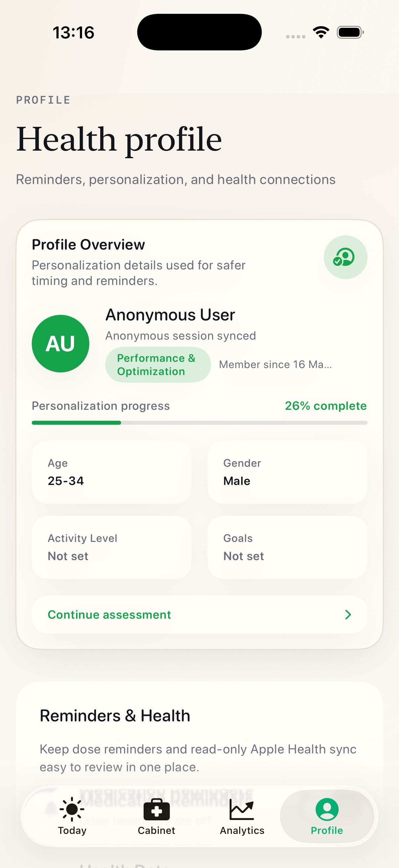Tap the 13:16 clock in status bar
Viewport: 399px width, 868px height.
click(x=73, y=33)
